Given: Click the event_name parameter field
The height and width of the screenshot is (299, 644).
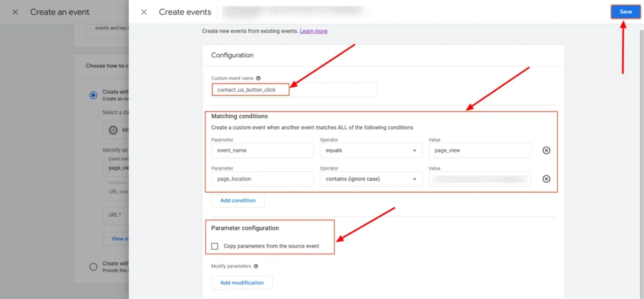Looking at the screenshot, I should (262, 150).
